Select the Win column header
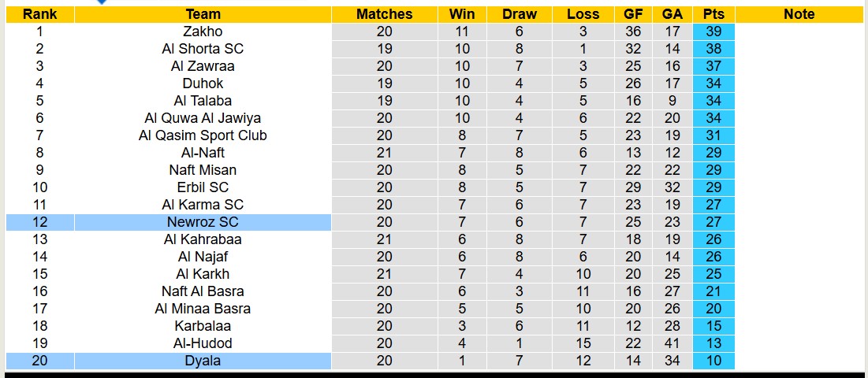The width and height of the screenshot is (868, 378). (462, 14)
